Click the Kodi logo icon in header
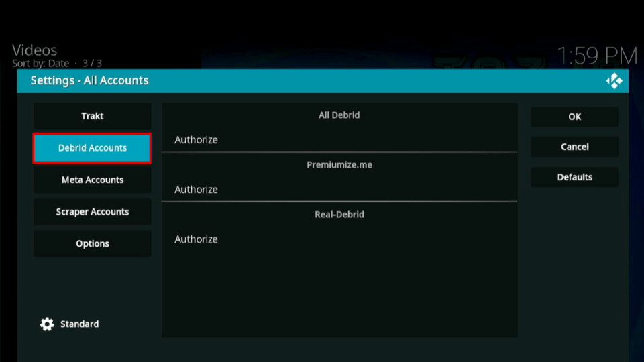 coord(614,81)
